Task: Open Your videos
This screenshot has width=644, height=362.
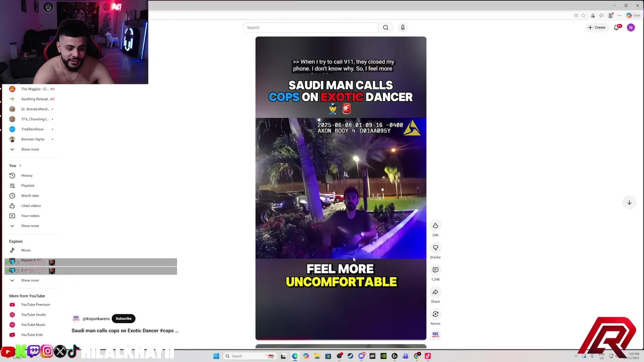Action: [30, 216]
